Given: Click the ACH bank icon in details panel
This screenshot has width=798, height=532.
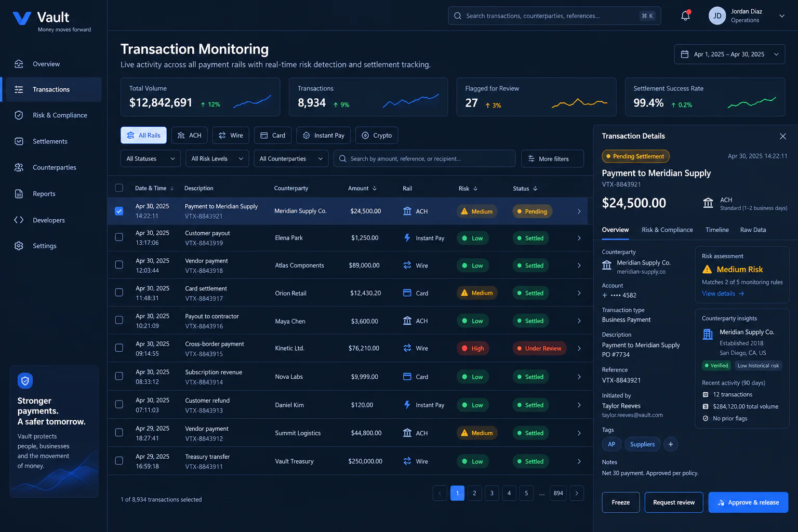Looking at the screenshot, I should 708,203.
